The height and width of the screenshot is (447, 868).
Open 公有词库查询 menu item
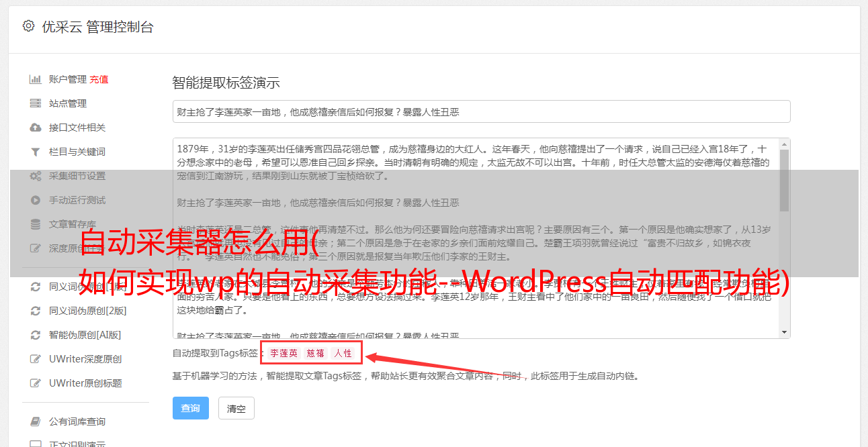pyautogui.click(x=77, y=421)
